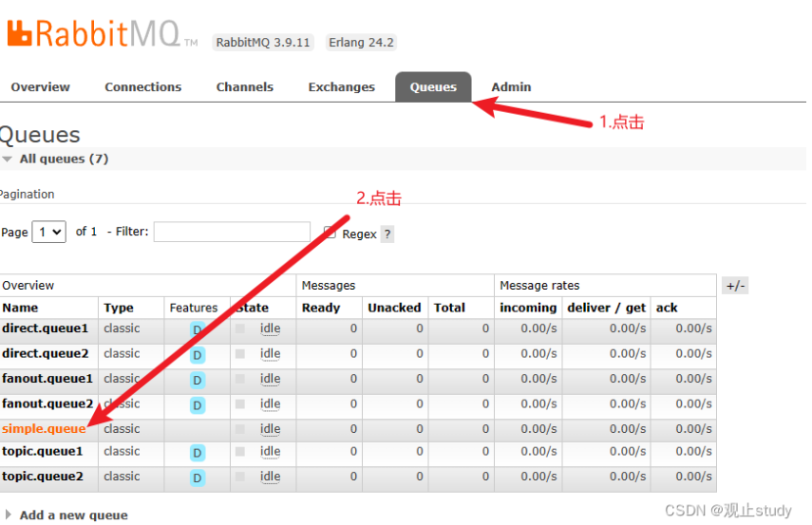Open the fanout.queue1 queue
The image size is (812, 525).
(47, 379)
